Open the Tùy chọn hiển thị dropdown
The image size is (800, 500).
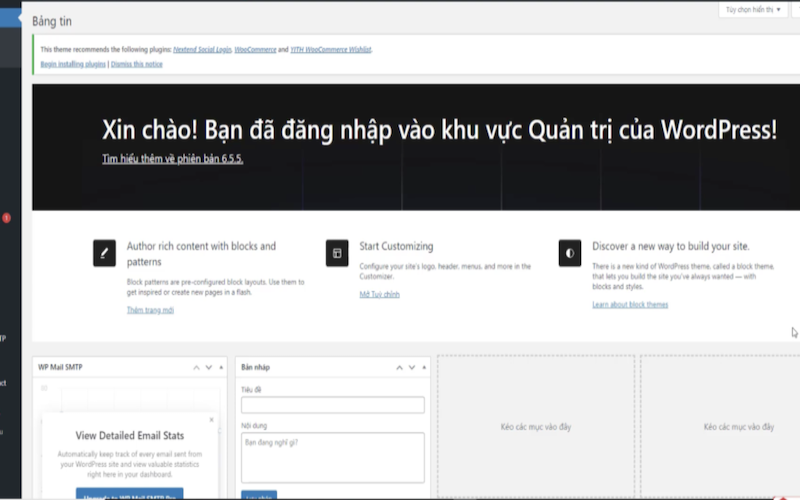click(x=753, y=10)
